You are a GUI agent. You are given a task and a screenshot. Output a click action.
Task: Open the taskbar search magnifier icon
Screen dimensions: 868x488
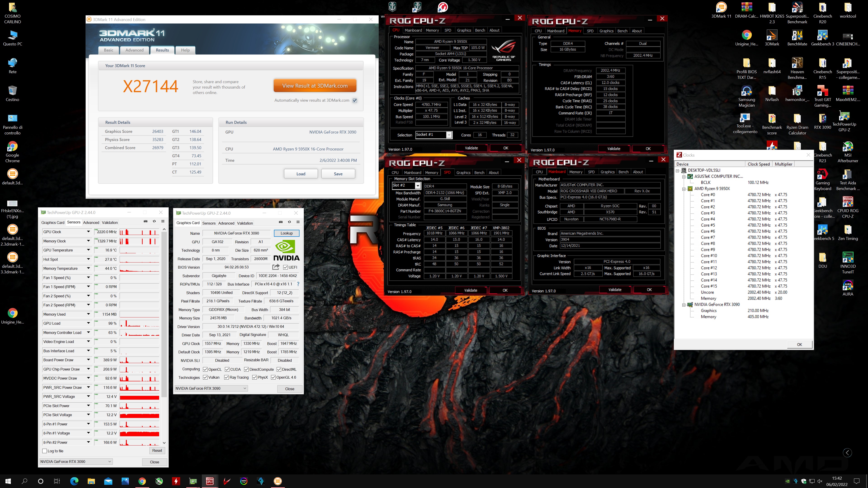click(24, 481)
